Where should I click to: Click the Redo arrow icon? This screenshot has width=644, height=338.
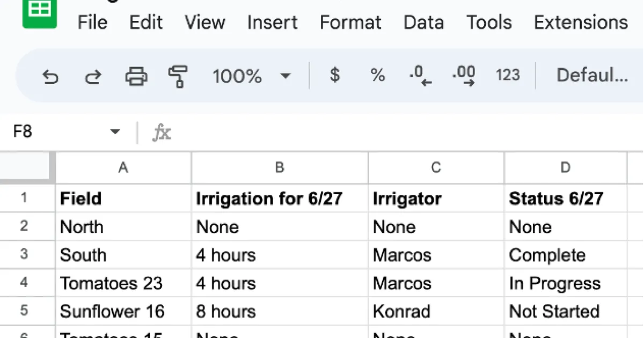click(93, 76)
